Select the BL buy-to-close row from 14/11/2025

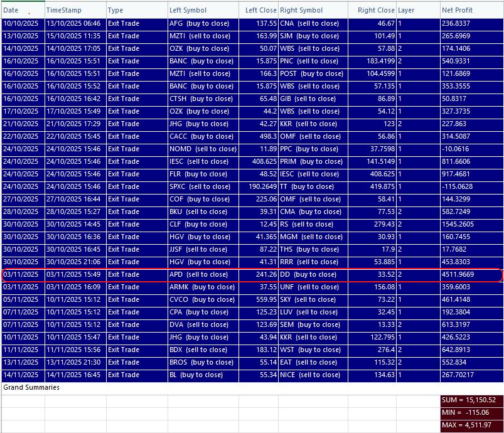[x=251, y=375]
